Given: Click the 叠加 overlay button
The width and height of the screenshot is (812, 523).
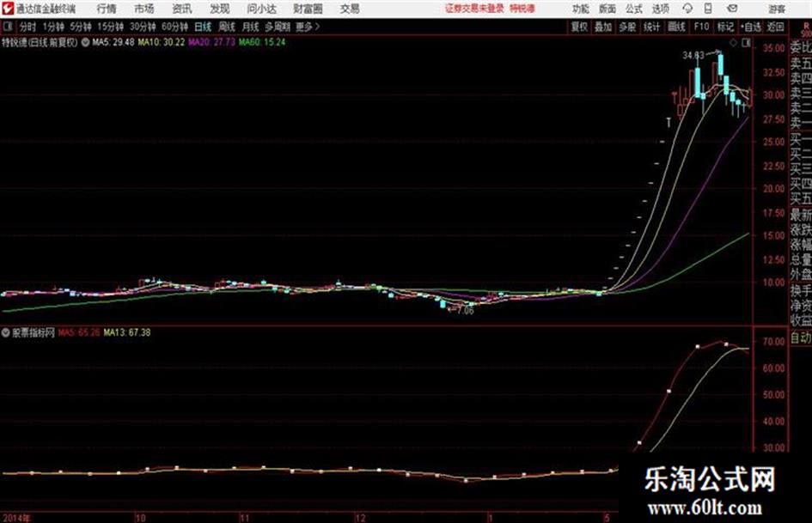Looking at the screenshot, I should tap(603, 27).
